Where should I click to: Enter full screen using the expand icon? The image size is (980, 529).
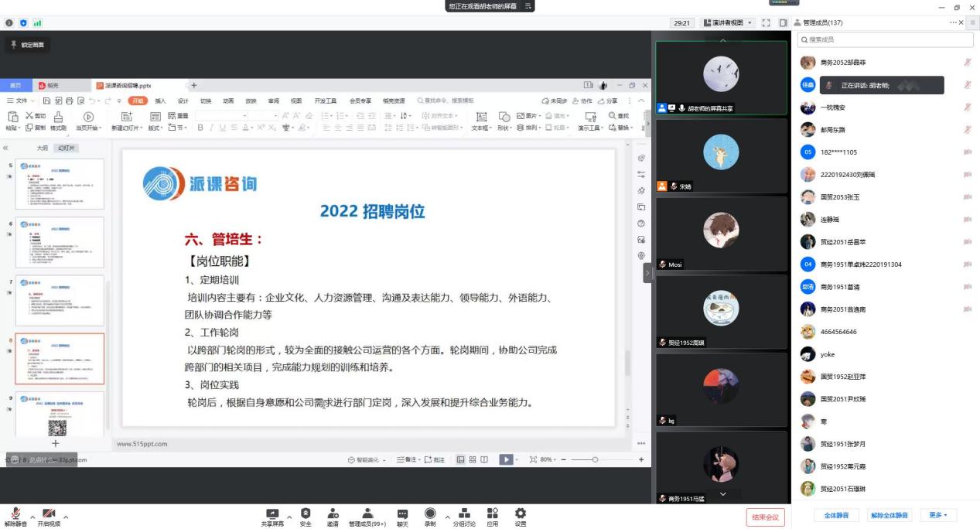pyautogui.click(x=767, y=23)
